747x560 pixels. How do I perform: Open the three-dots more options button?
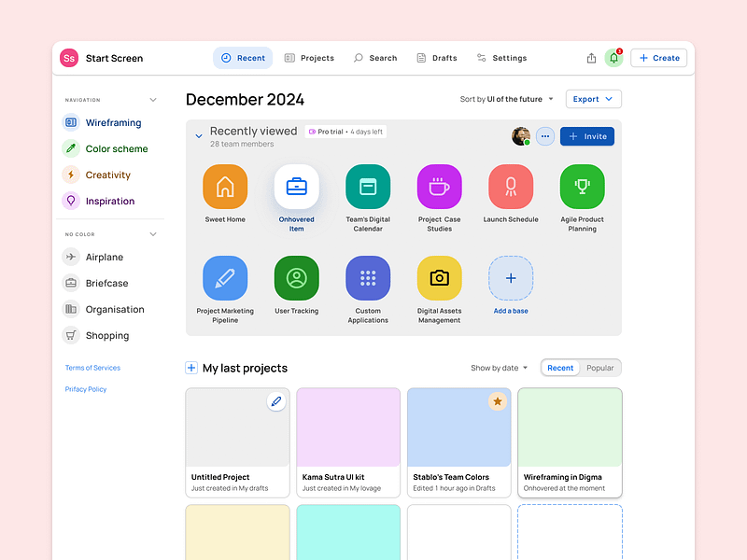coord(545,136)
